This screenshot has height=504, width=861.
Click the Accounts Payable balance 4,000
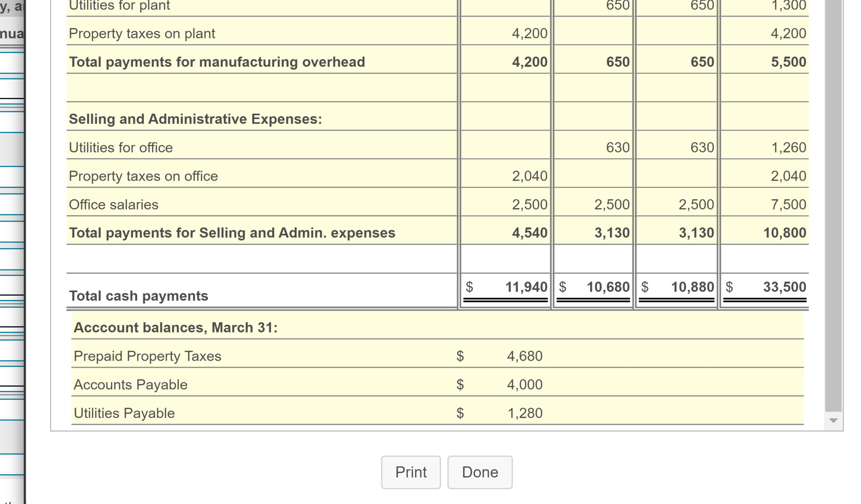524,384
